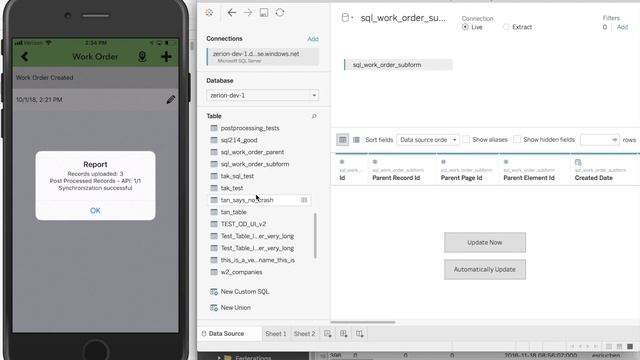Select the sql_work_order_subform canvas table pill
Image resolution: width=640 pixels, height=360 pixels.
[x=398, y=65]
